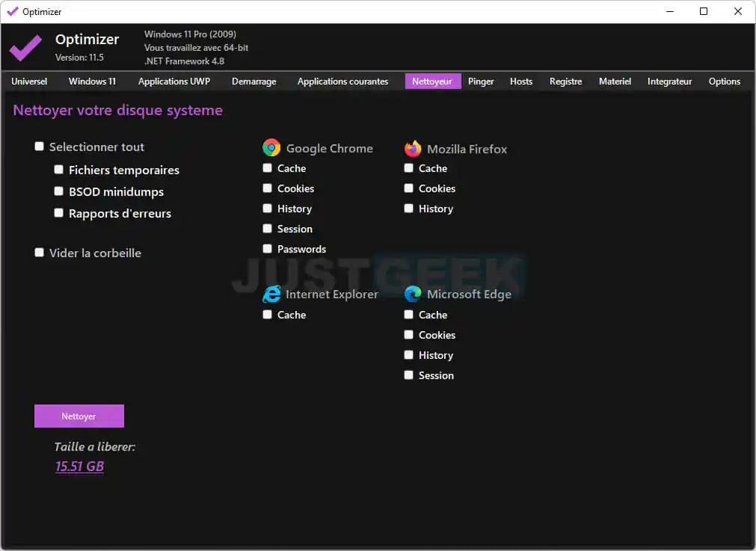Image resolution: width=756 pixels, height=551 pixels.
Task: Click 'Taille a liberer:' label
Action: pyautogui.click(x=94, y=447)
